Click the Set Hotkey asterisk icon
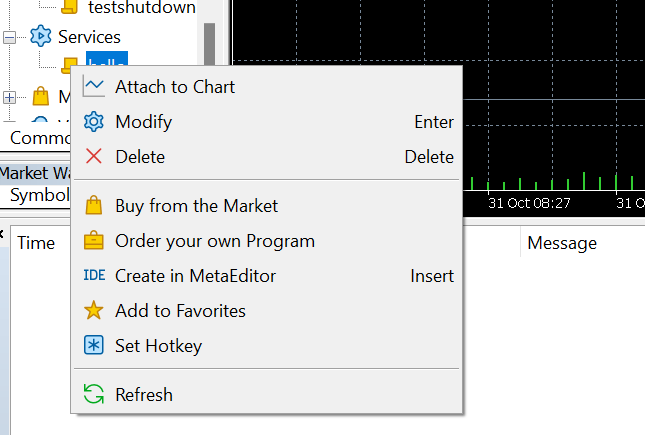This screenshot has width=645, height=435. [94, 345]
